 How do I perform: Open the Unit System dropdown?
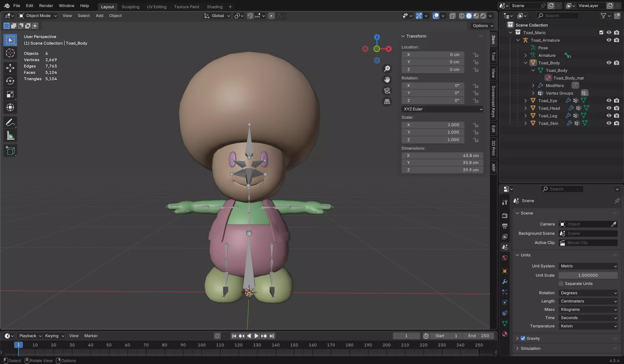[x=588, y=266]
